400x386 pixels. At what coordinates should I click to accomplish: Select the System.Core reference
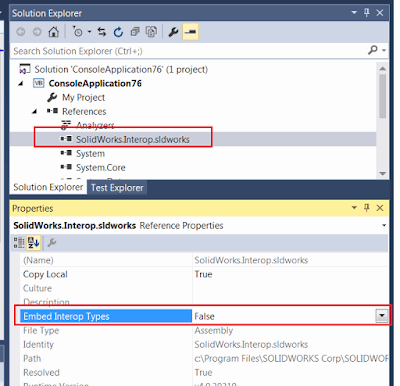[101, 167]
